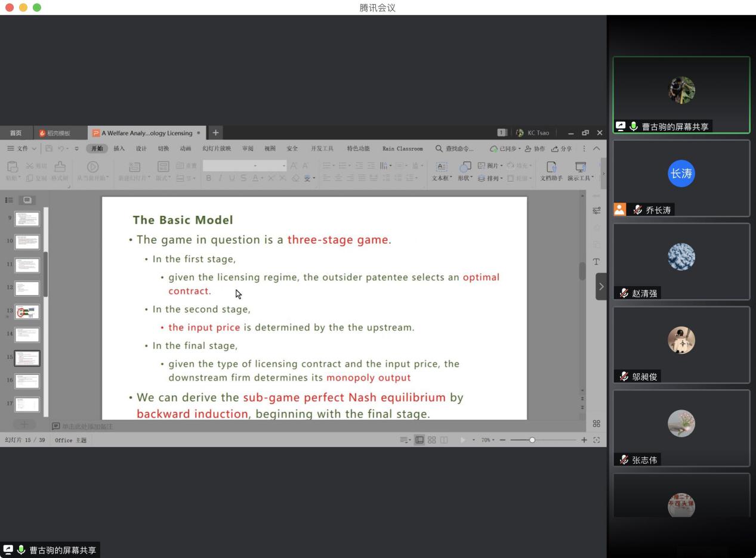The width and height of the screenshot is (756, 558).
Task: Click the 文档助手 icon
Action: click(x=551, y=167)
